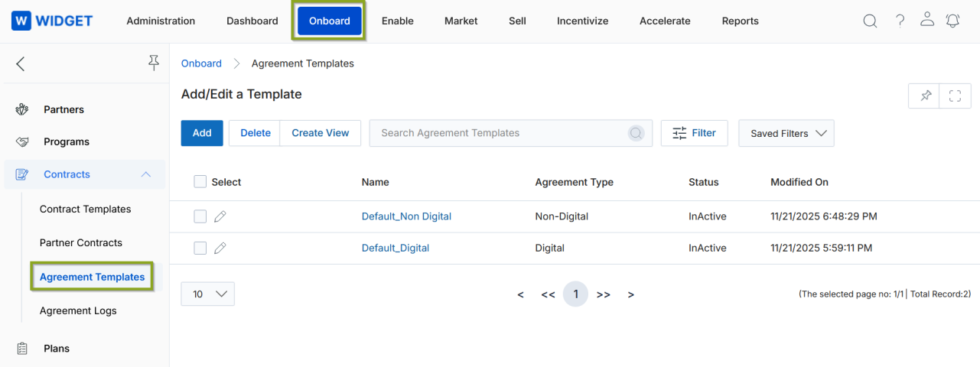
Task: Check the Default_Non Digital row checkbox
Action: coord(200,216)
